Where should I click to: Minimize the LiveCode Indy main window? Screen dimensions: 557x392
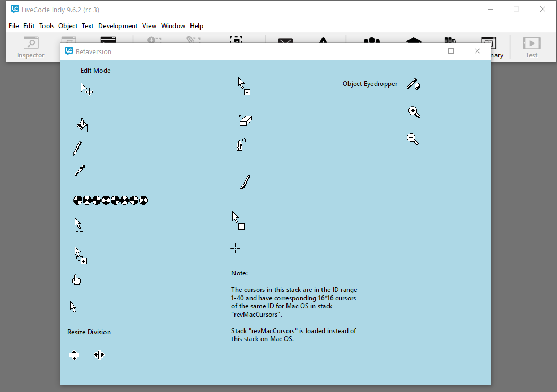490,9
